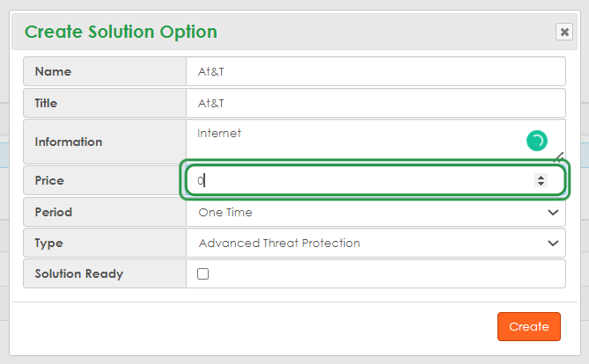
Task: Click the Create Solution Option heading
Action: pos(121,33)
